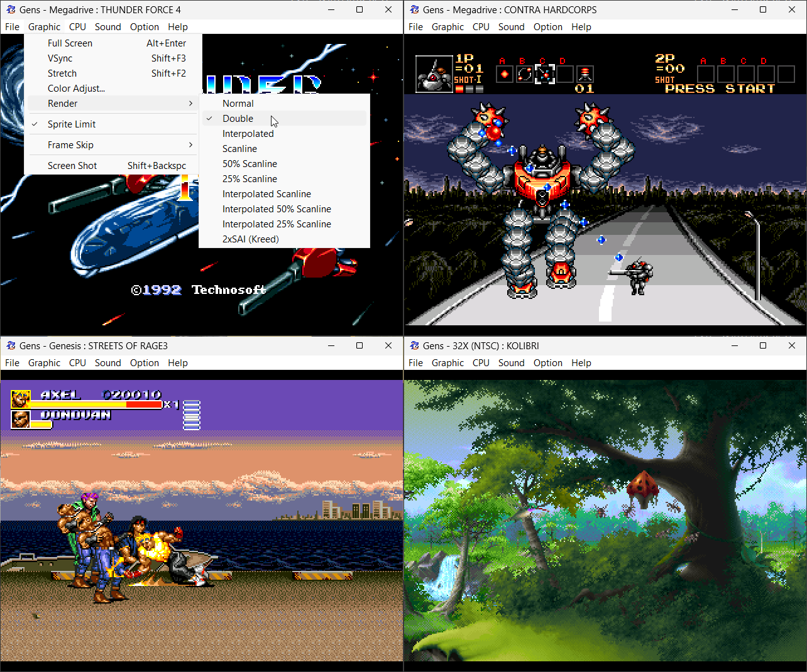
Task: Take a Screen Shot via Graphic menu
Action: 113,166
